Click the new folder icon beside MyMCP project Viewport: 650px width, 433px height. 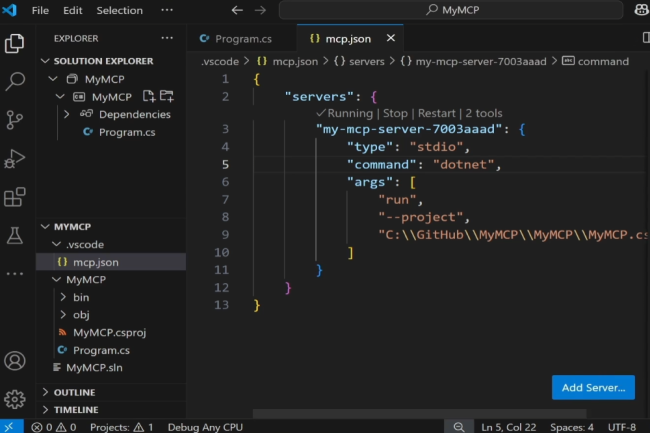coord(166,97)
